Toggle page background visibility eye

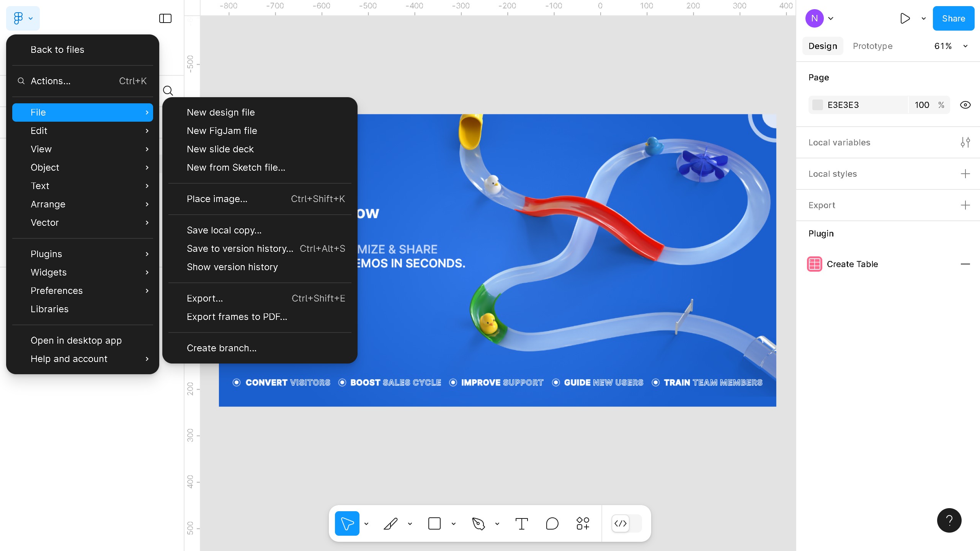coord(965,105)
